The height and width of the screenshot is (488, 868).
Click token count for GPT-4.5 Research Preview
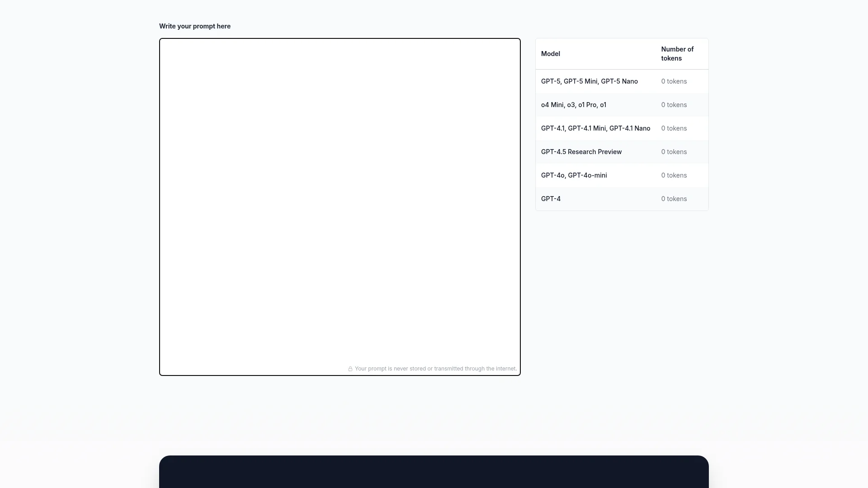pyautogui.click(x=674, y=152)
